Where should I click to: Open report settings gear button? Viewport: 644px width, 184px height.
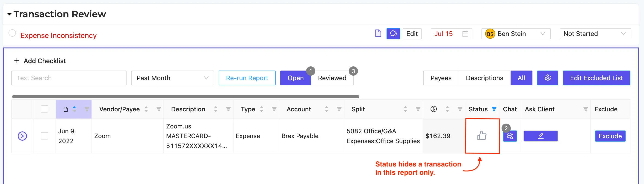tap(547, 78)
